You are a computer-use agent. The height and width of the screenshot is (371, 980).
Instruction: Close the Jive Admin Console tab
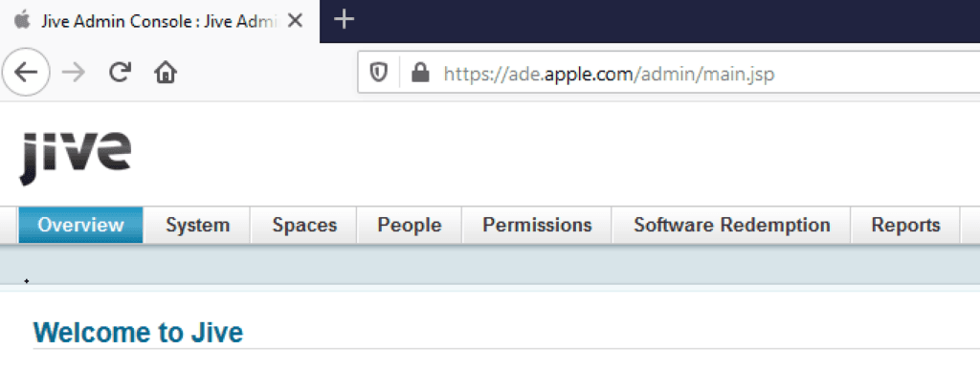coord(295,21)
